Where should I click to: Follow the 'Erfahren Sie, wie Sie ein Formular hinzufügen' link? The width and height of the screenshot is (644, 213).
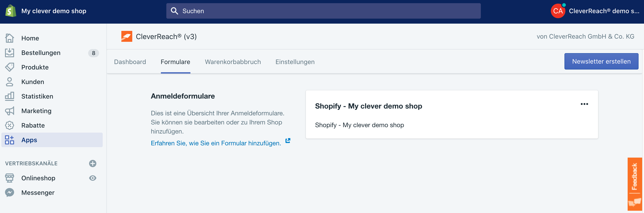[x=216, y=143]
